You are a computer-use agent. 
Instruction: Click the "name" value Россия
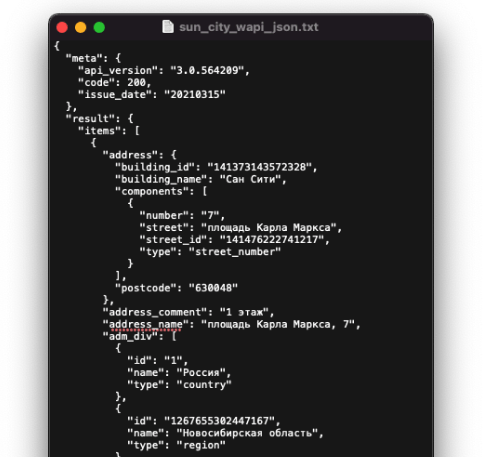[x=201, y=373]
